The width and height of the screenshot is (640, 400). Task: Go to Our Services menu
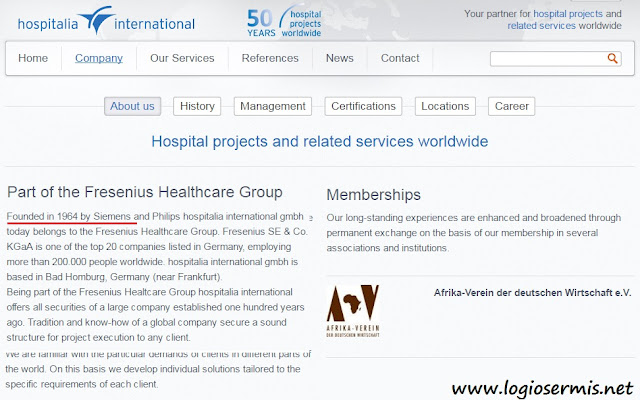tap(182, 58)
